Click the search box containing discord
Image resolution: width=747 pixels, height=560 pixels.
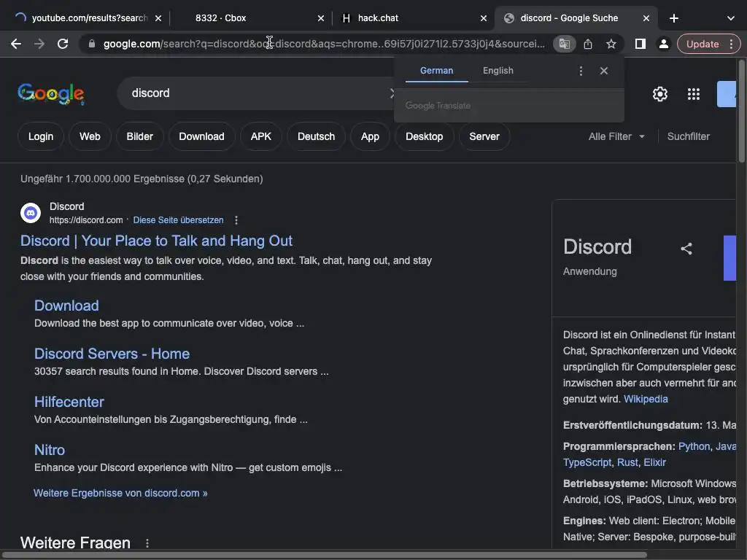pyautogui.click(x=258, y=93)
